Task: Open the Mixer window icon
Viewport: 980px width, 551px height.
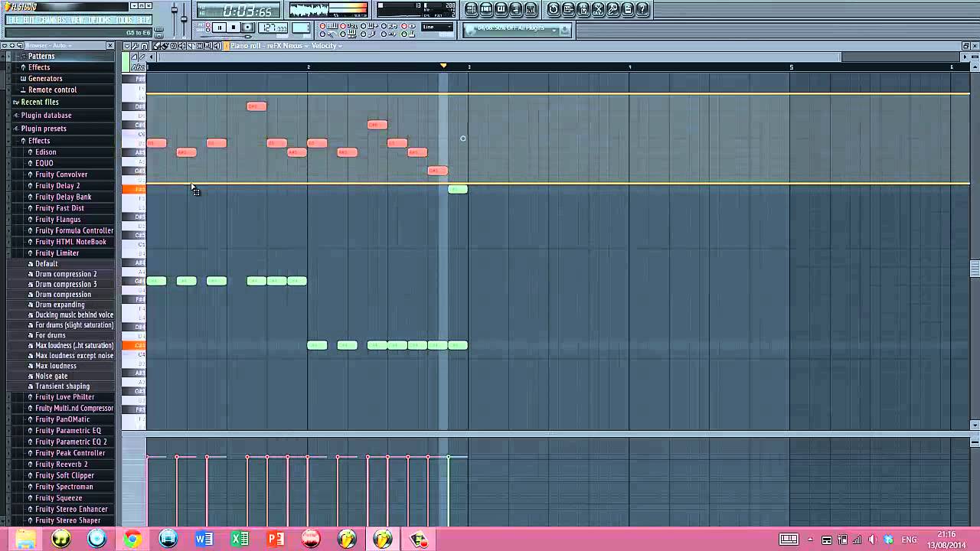Action: point(531,9)
